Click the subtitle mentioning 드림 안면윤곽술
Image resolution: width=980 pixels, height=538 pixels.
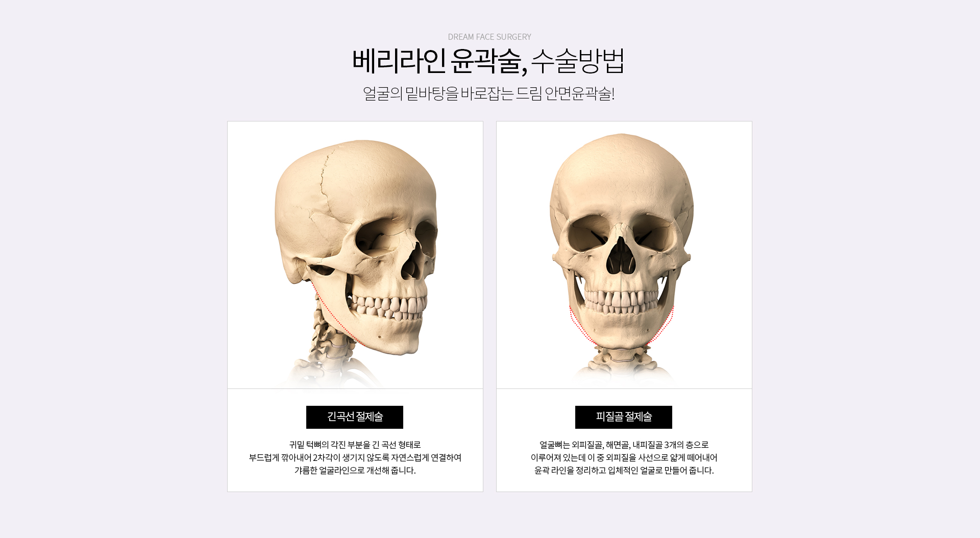pos(488,94)
